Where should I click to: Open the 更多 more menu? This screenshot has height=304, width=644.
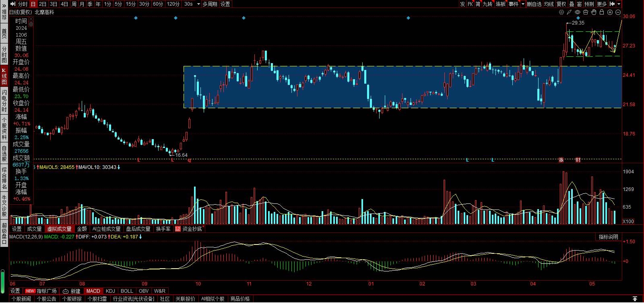pos(602,4)
